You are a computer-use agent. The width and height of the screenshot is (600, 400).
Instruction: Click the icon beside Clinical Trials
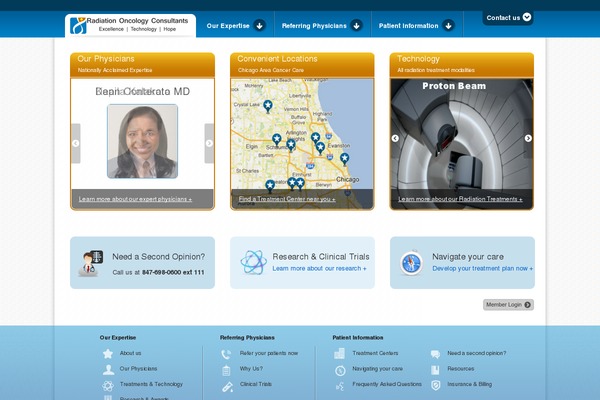pyautogui.click(x=227, y=387)
